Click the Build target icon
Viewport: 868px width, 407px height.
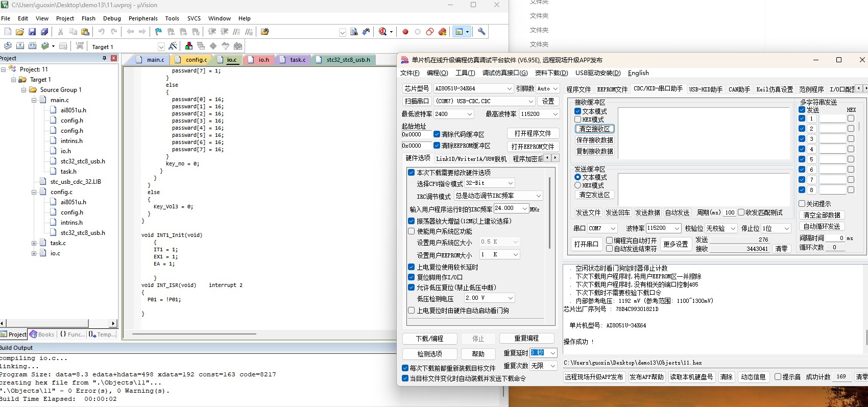pos(20,46)
